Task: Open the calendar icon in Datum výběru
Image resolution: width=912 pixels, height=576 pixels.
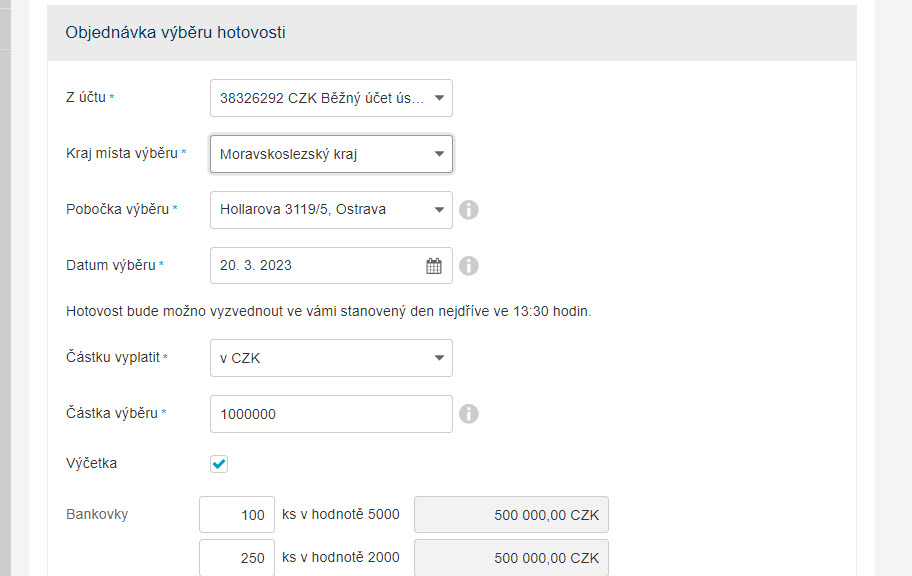Action: pyautogui.click(x=434, y=266)
